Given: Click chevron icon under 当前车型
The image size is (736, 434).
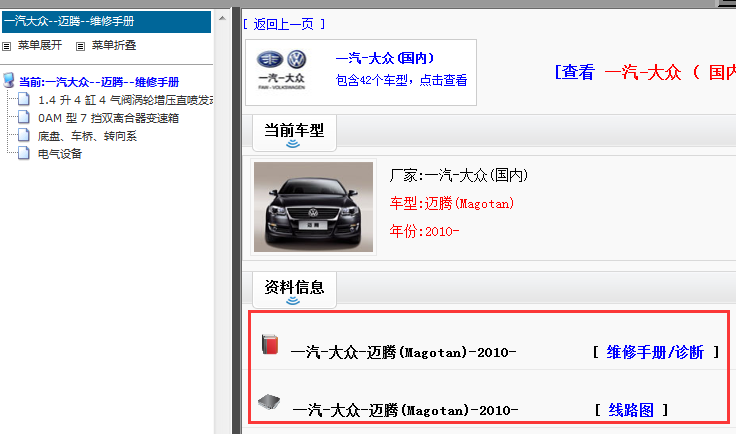Looking at the screenshot, I should 293,144.
